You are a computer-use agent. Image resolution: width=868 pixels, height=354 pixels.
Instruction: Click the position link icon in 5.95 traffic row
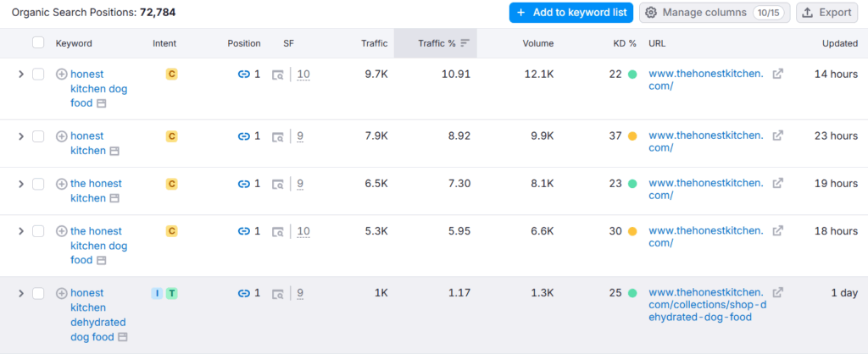(244, 231)
